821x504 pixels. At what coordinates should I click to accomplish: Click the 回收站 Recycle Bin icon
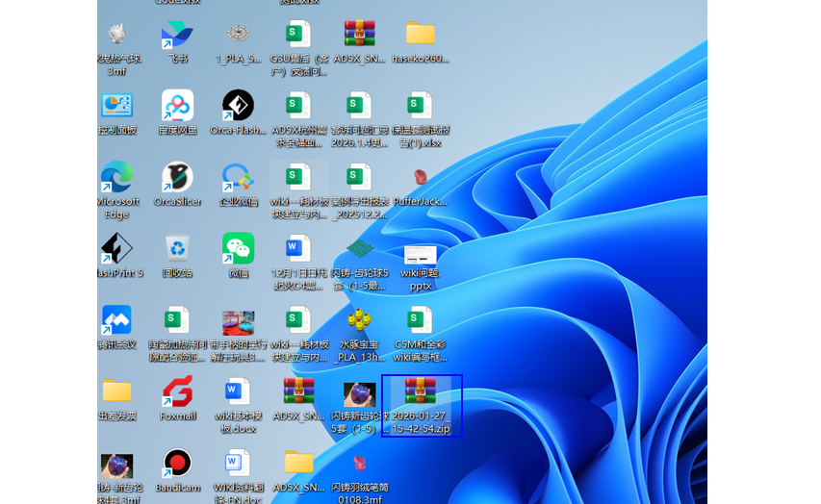(177, 248)
